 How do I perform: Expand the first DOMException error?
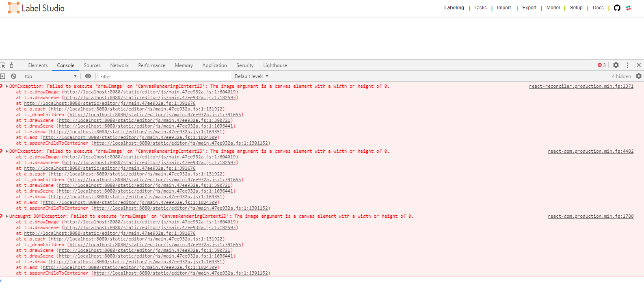tap(7, 86)
